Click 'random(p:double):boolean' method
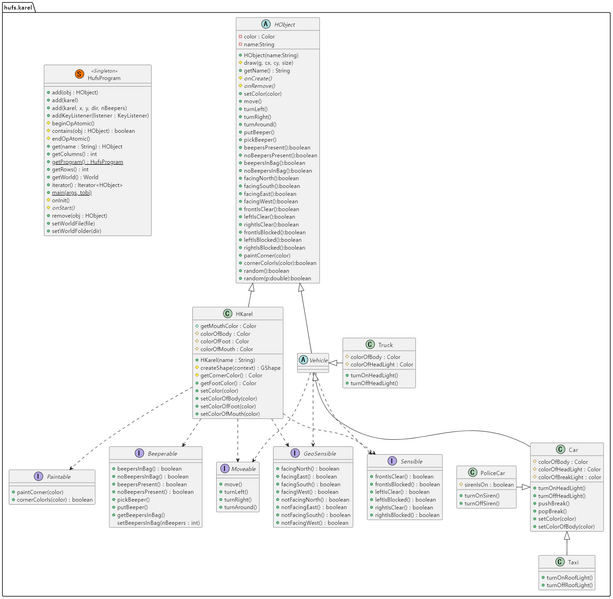The width and height of the screenshot is (613, 599). [x=277, y=278]
